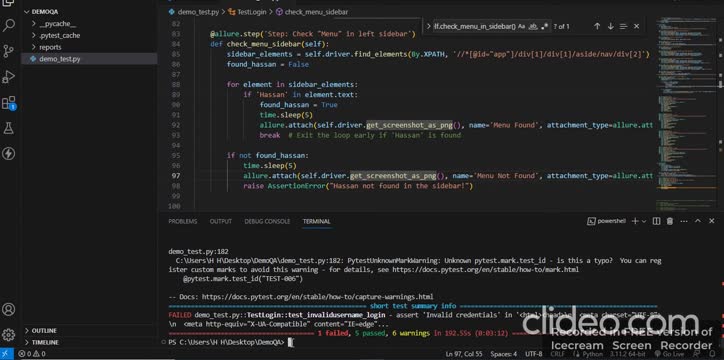
Task: Go to next find match
Action: (x=610, y=26)
